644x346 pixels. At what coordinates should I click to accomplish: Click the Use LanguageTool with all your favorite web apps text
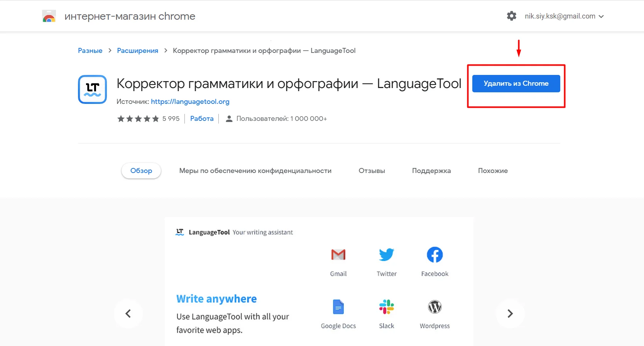233,323
